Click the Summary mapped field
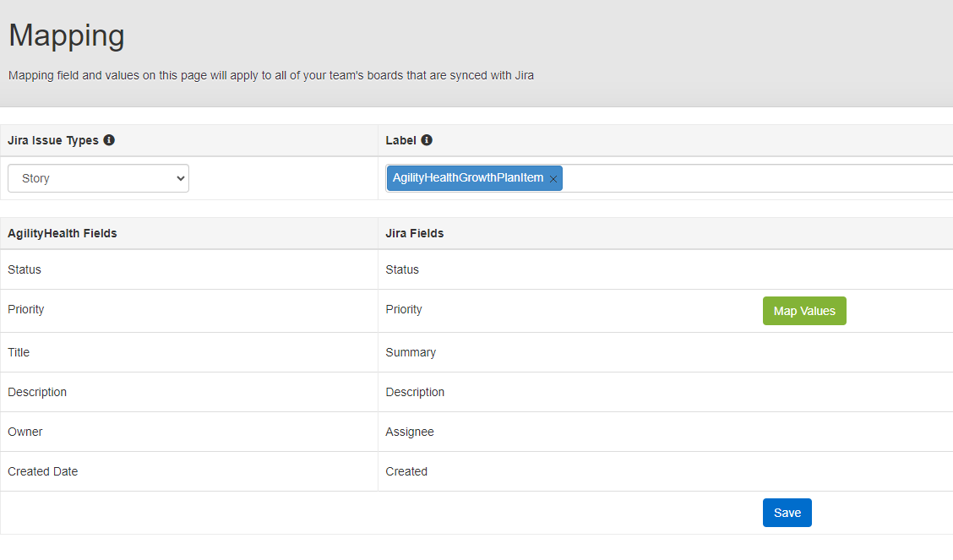The image size is (953, 560). coord(411,352)
